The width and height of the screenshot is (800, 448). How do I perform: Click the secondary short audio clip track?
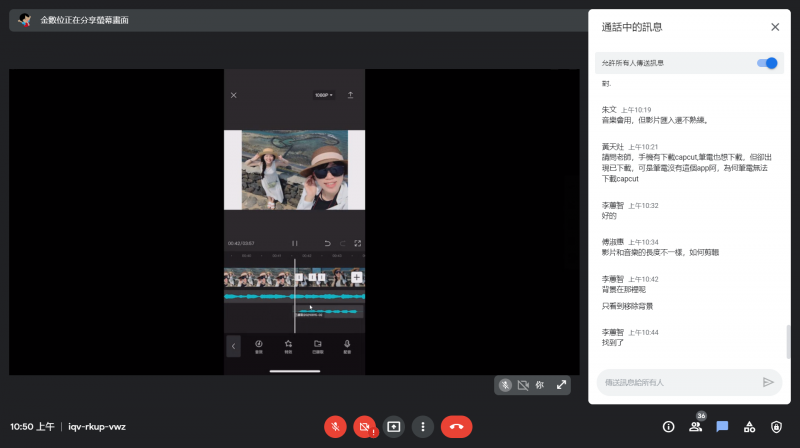tap(329, 311)
